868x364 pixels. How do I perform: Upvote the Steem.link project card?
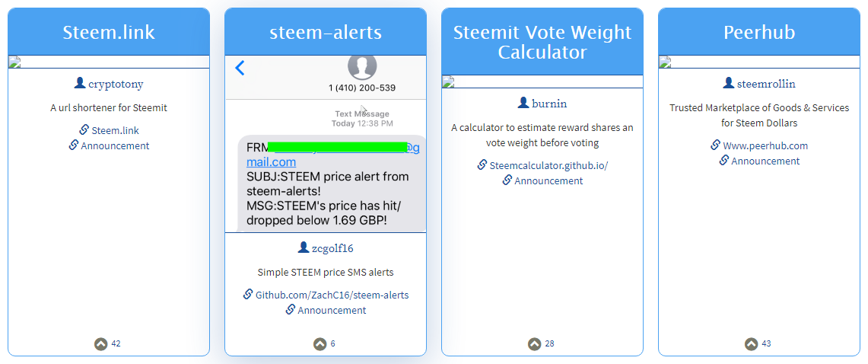[100, 344]
